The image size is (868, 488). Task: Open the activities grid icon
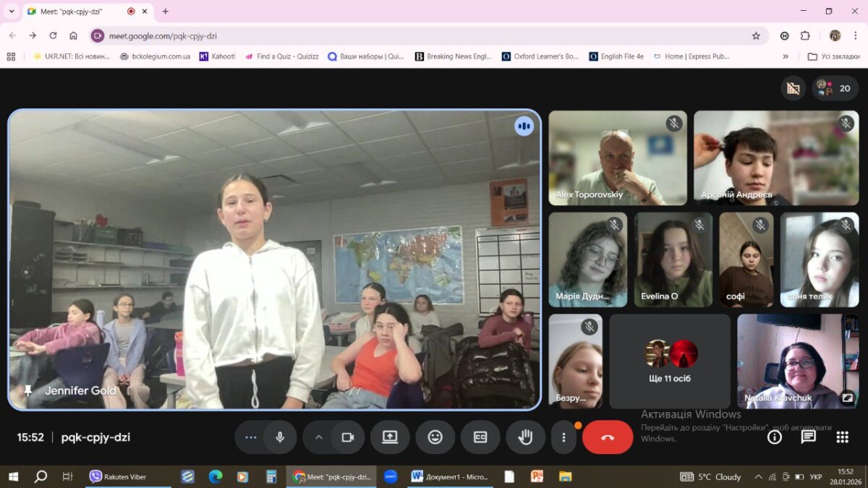(842, 437)
